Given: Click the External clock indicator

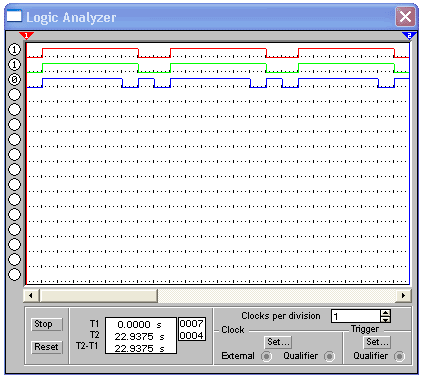Looking at the screenshot, I should (266, 356).
